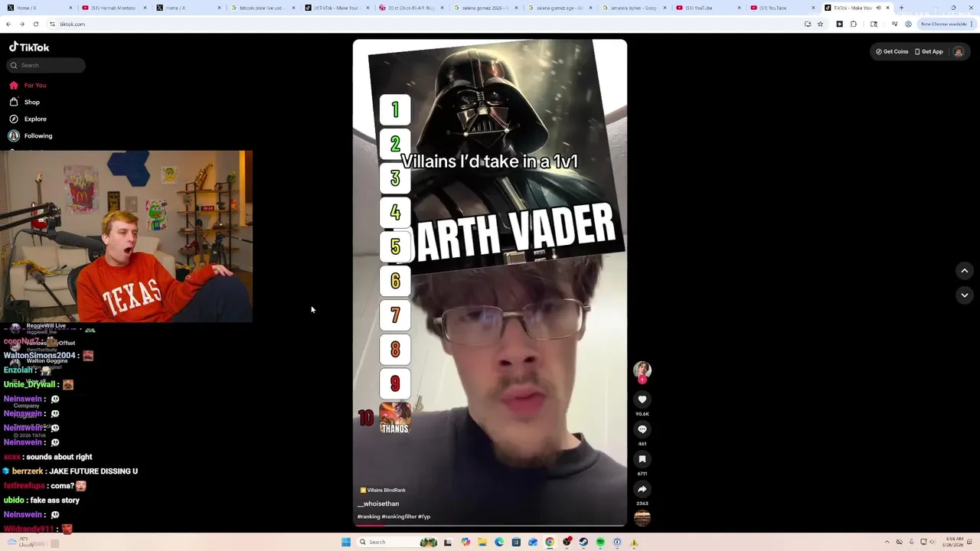This screenshot has width=980, height=551.
Task: Open the Villains BlindRank effect link
Action: click(383, 490)
